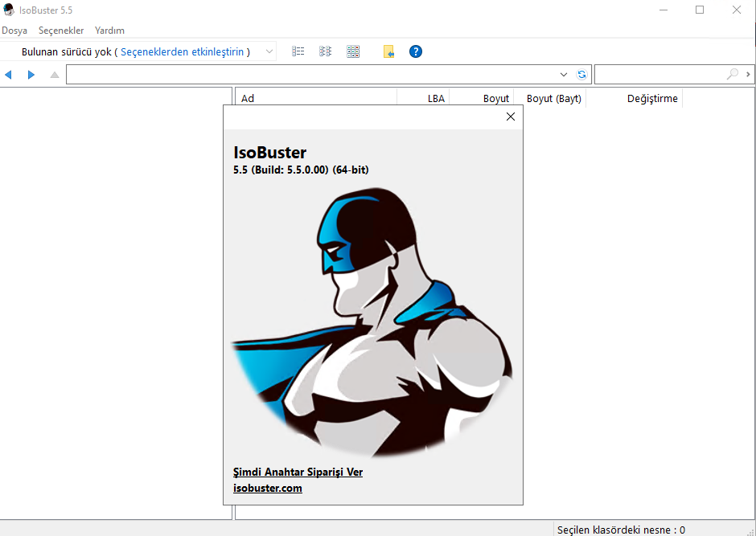The image size is (756, 536).
Task: Open the Dosya menu
Action: (14, 31)
